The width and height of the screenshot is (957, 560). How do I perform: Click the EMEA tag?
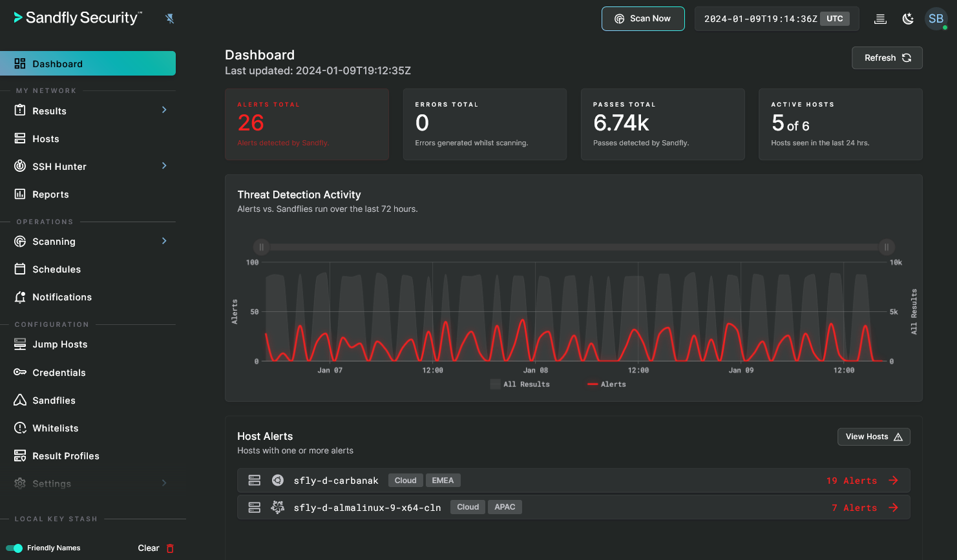coord(443,481)
